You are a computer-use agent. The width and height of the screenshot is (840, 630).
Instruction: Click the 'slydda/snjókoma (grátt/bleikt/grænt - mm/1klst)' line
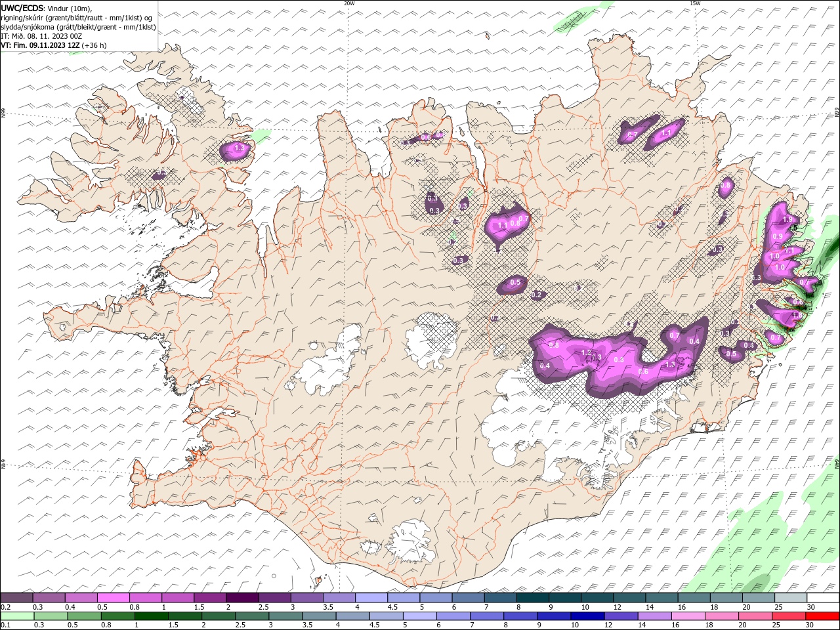point(79,27)
